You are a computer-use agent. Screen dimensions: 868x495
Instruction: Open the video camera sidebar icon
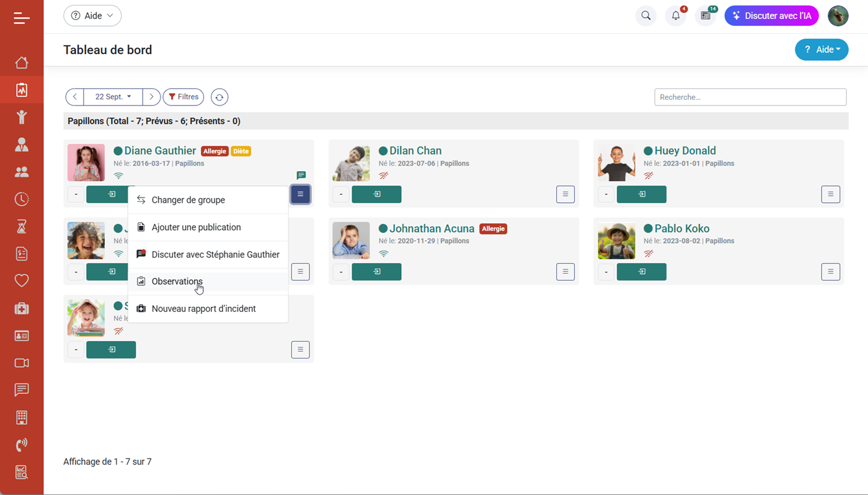coord(22,363)
